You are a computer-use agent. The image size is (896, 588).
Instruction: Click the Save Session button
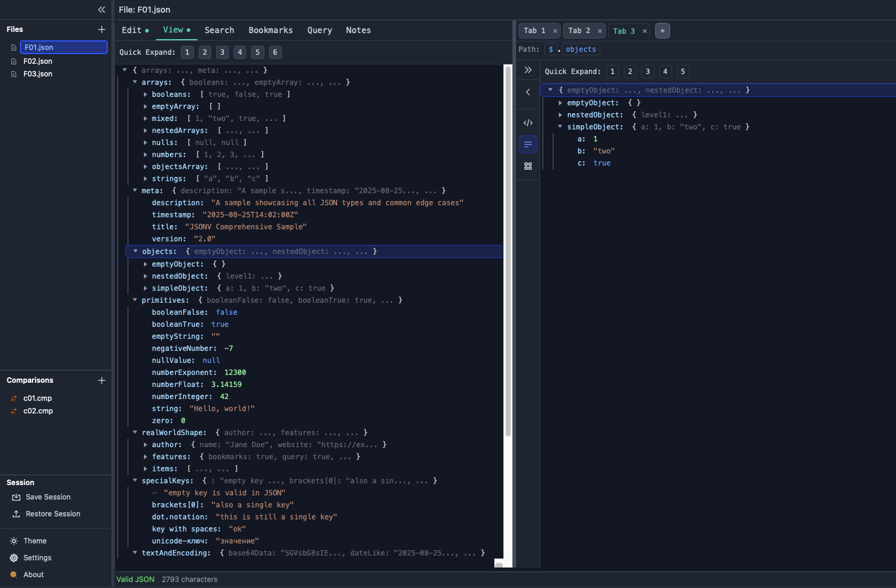46,497
